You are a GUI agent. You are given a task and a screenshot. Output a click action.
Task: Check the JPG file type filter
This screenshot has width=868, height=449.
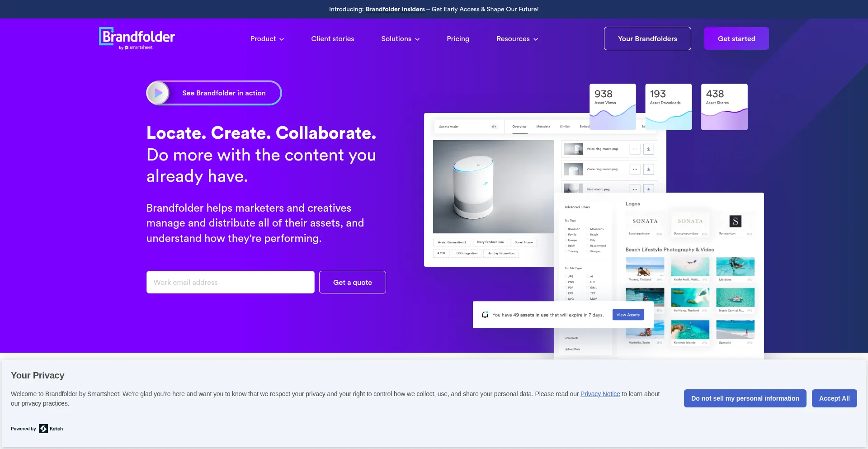point(566,276)
